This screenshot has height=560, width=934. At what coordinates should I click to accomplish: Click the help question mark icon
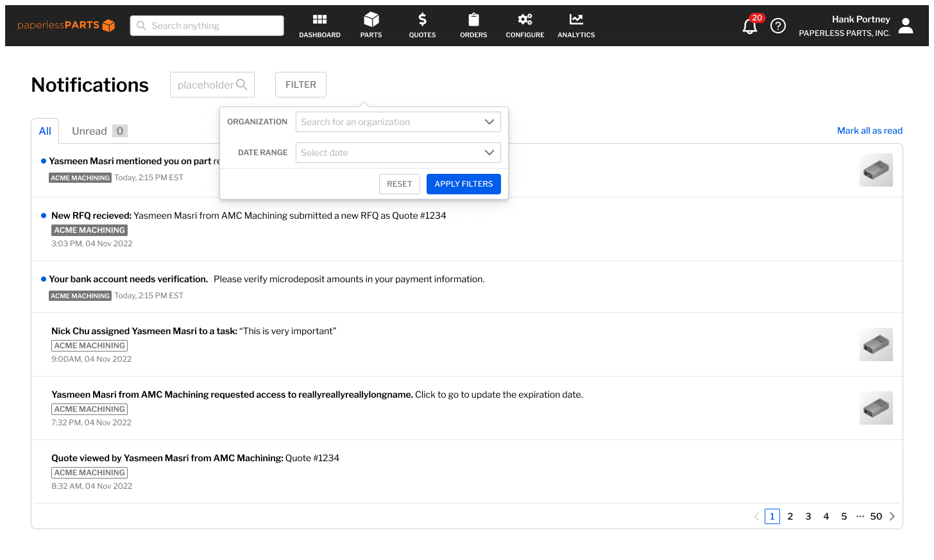click(778, 26)
